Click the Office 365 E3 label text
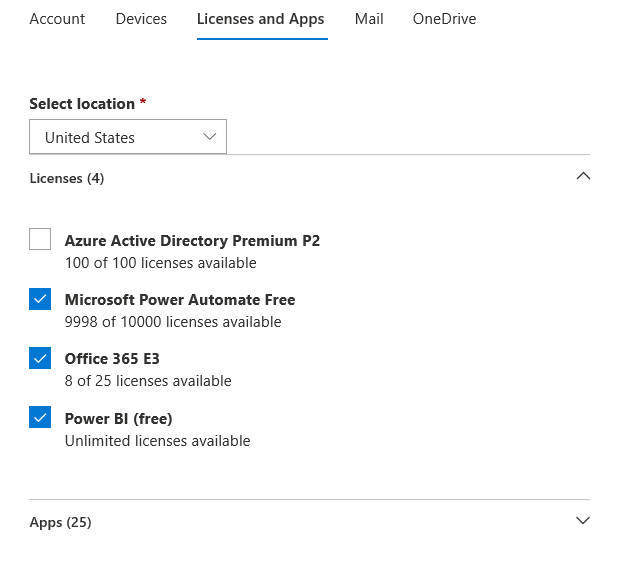 tap(112, 358)
